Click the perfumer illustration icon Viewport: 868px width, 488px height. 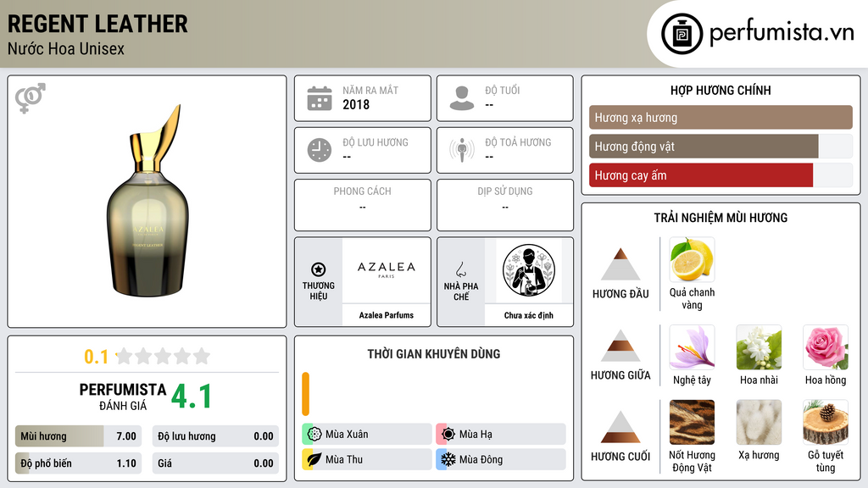coord(529,270)
